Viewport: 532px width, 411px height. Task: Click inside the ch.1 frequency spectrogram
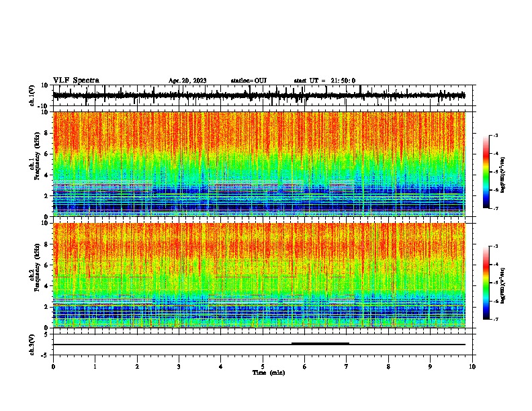(259, 164)
